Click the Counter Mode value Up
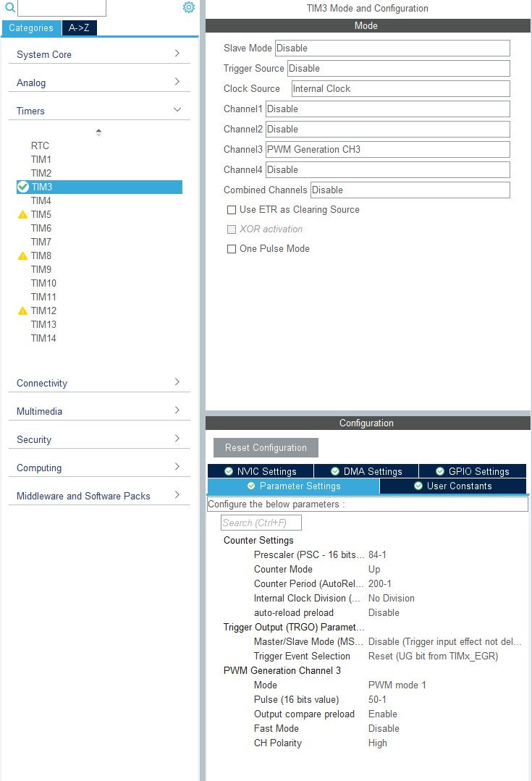 pyautogui.click(x=374, y=570)
